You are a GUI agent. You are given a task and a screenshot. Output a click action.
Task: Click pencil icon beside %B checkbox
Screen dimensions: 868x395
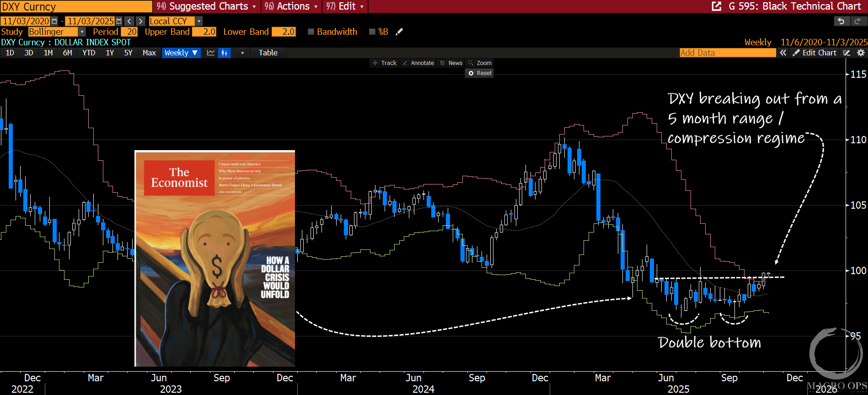(x=399, y=32)
